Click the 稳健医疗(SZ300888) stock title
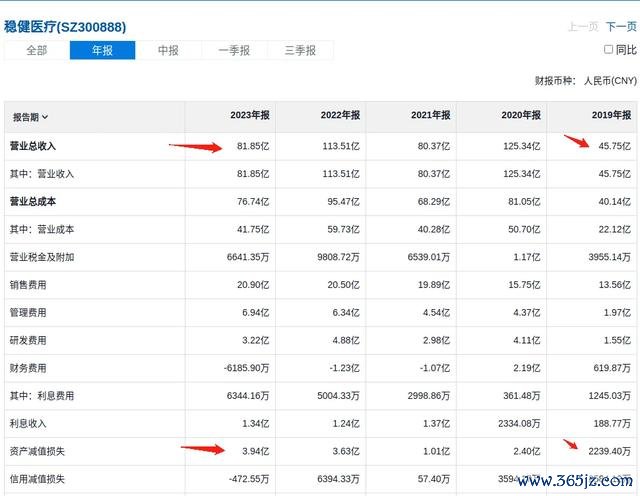Screen dimensions: 640x496 (x=65, y=27)
